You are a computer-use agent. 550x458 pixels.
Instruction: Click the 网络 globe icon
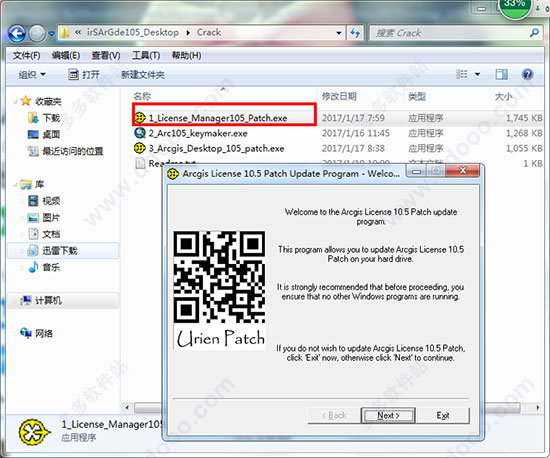pos(26,332)
